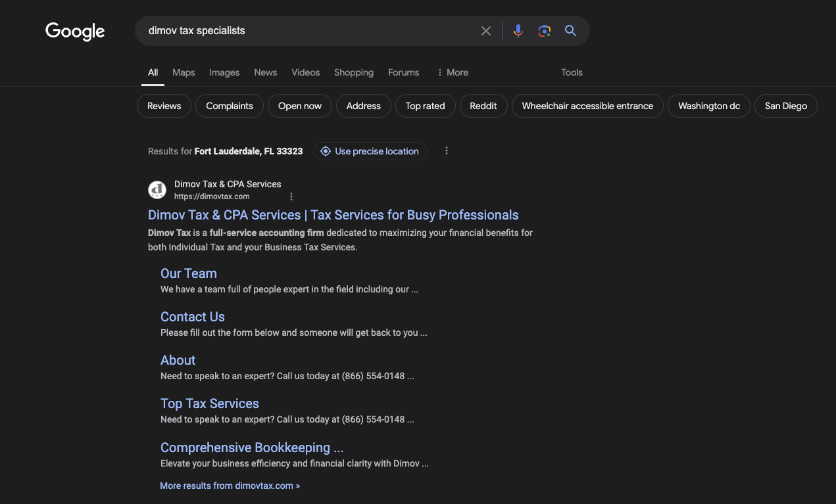This screenshot has width=836, height=504.
Task: Click More results from dimovtax.com
Action: pyautogui.click(x=230, y=486)
